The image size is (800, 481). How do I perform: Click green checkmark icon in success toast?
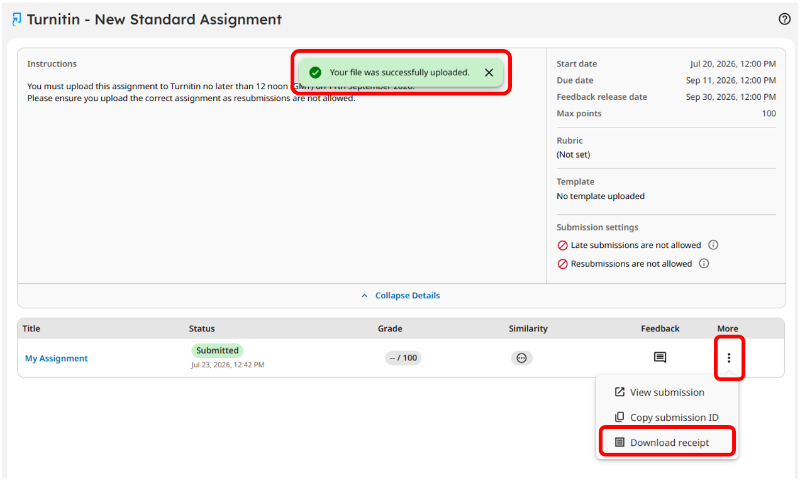315,72
